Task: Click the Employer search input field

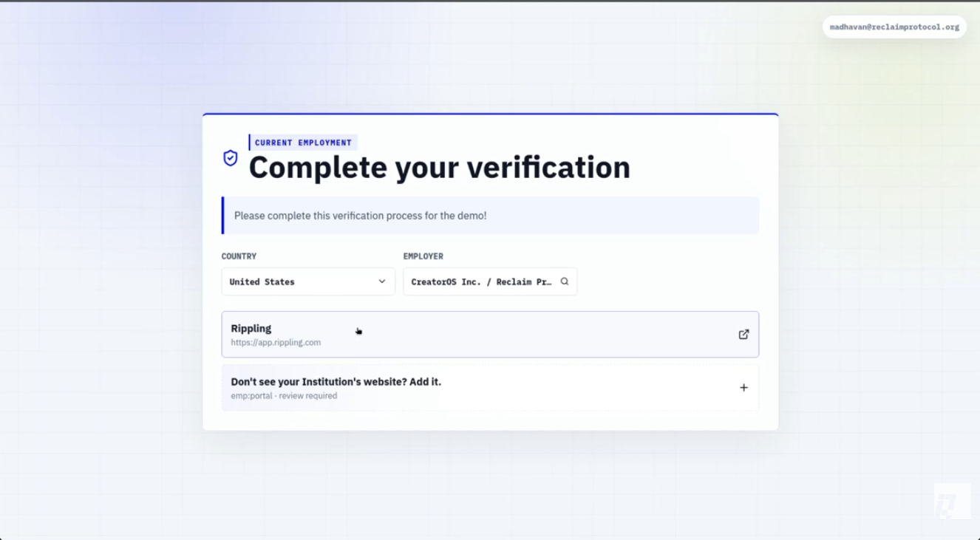Action: point(490,281)
